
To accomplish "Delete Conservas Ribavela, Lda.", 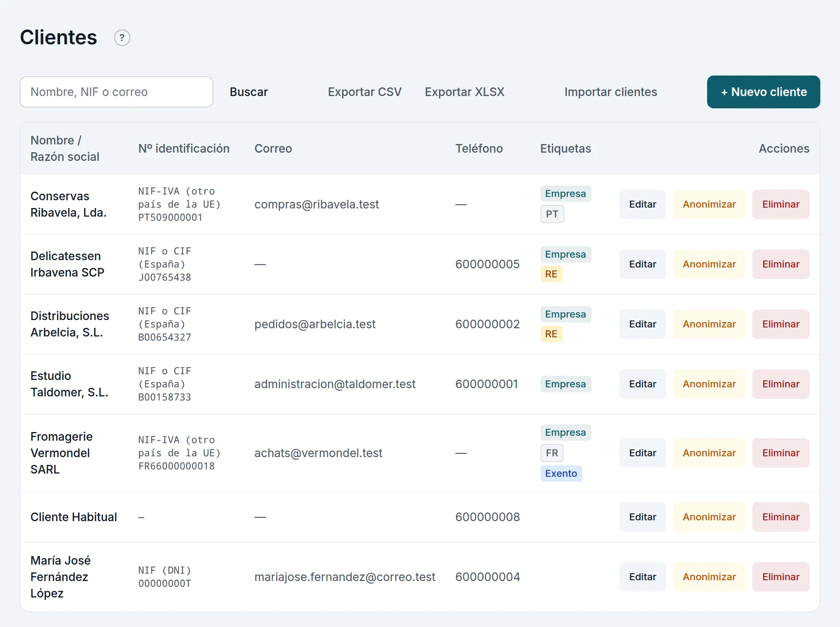I will [x=781, y=204].
